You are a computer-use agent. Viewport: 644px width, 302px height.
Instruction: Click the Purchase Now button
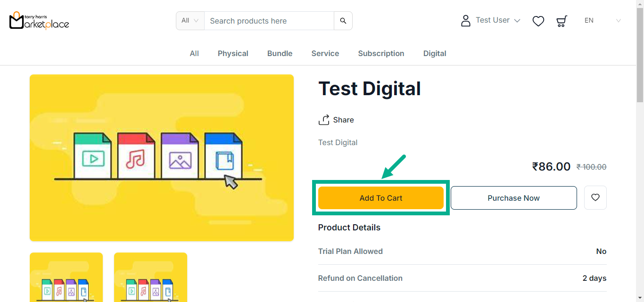pos(513,198)
